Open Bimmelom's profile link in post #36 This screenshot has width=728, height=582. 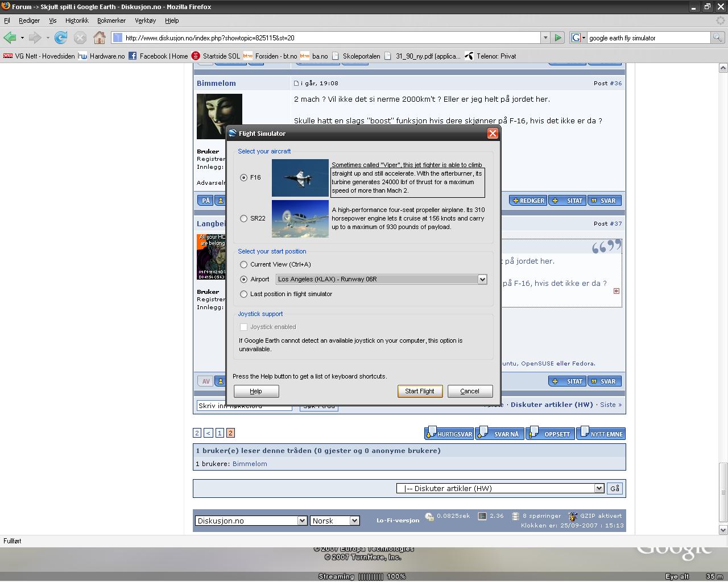tap(216, 83)
